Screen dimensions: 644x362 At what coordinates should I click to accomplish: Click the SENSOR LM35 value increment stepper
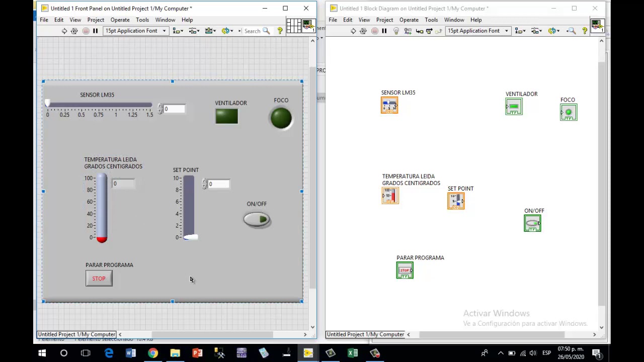tap(160, 107)
